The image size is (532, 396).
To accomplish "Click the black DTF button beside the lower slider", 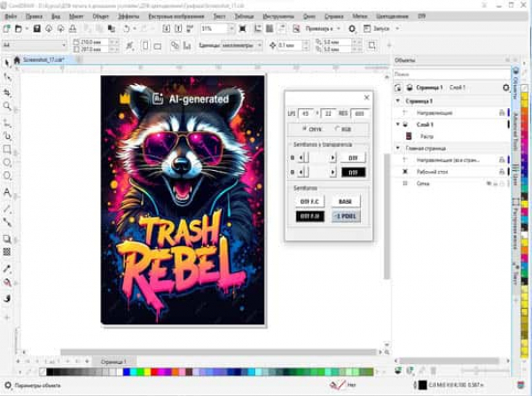I will point(353,173).
